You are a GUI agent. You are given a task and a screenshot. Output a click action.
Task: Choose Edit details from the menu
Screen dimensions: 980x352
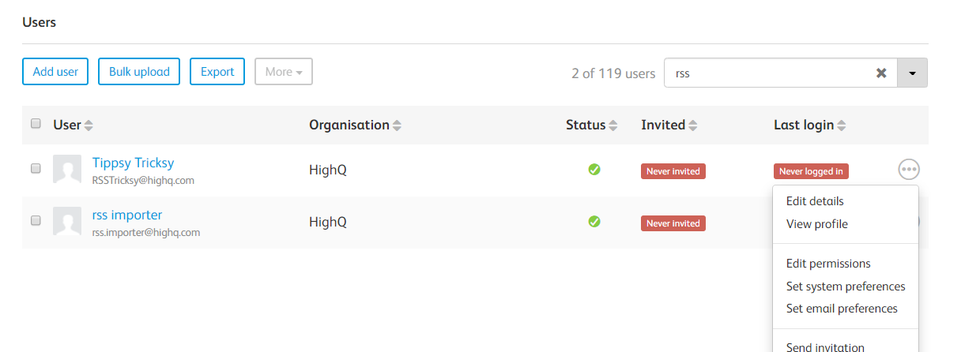815,201
